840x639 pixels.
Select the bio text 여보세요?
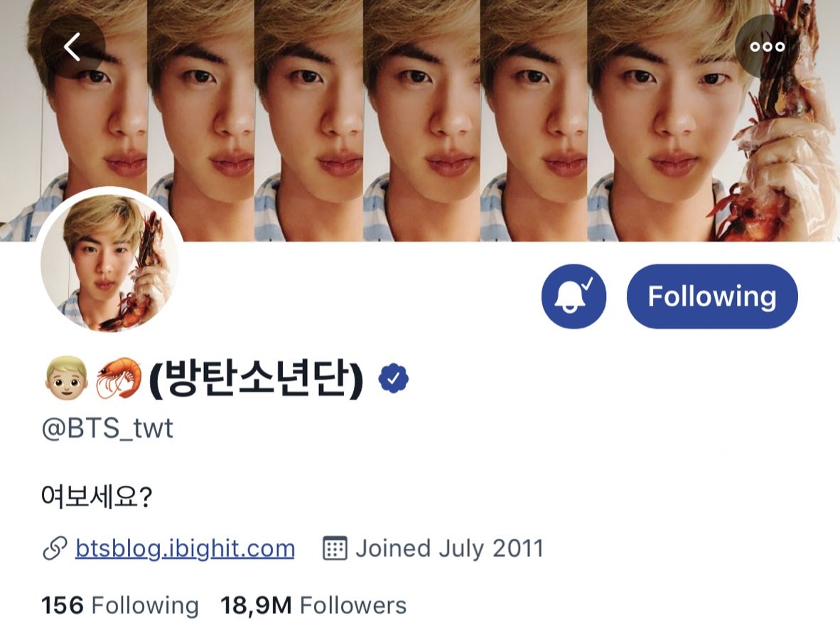97,497
